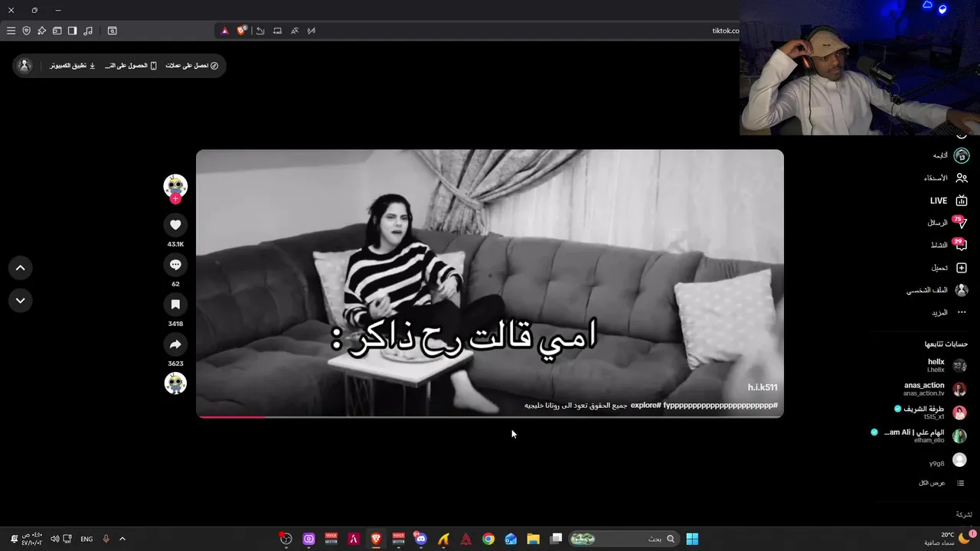Open النشاط Activity with 29 badge

949,245
